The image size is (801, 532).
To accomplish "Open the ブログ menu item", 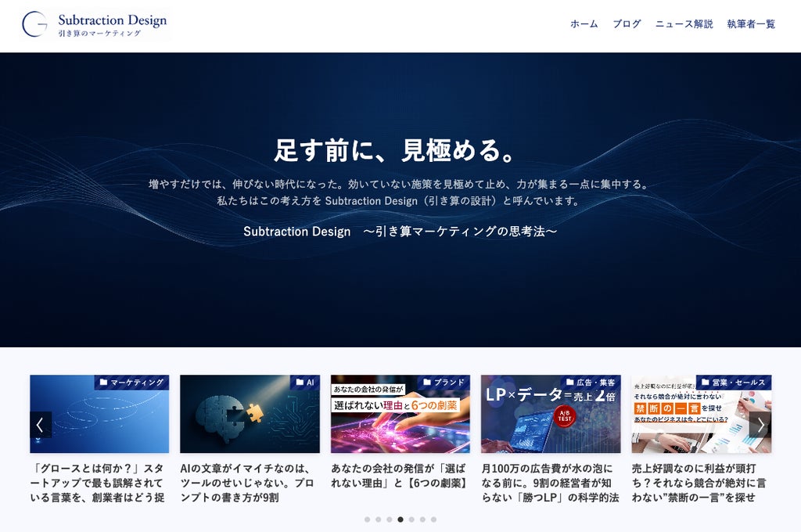I will 627,24.
